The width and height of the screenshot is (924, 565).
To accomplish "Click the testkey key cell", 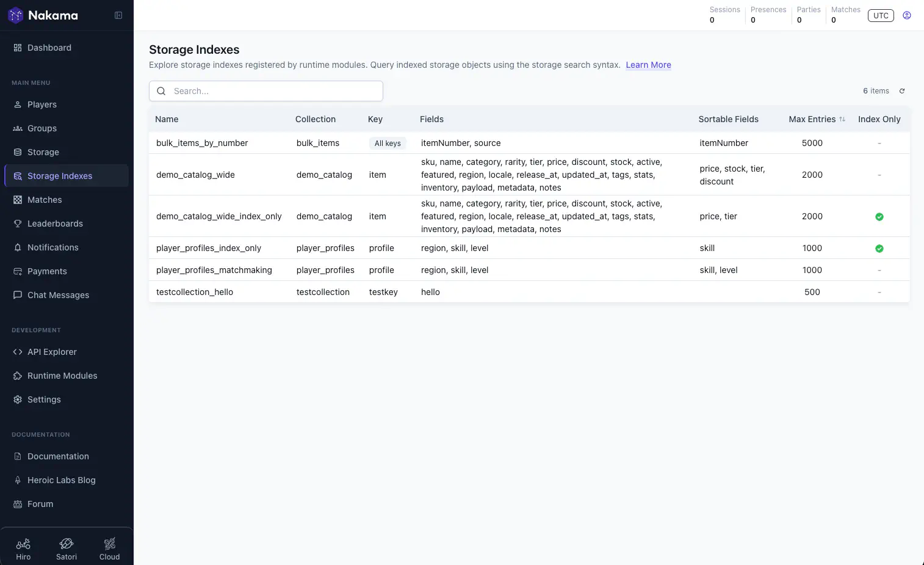I will tap(383, 292).
